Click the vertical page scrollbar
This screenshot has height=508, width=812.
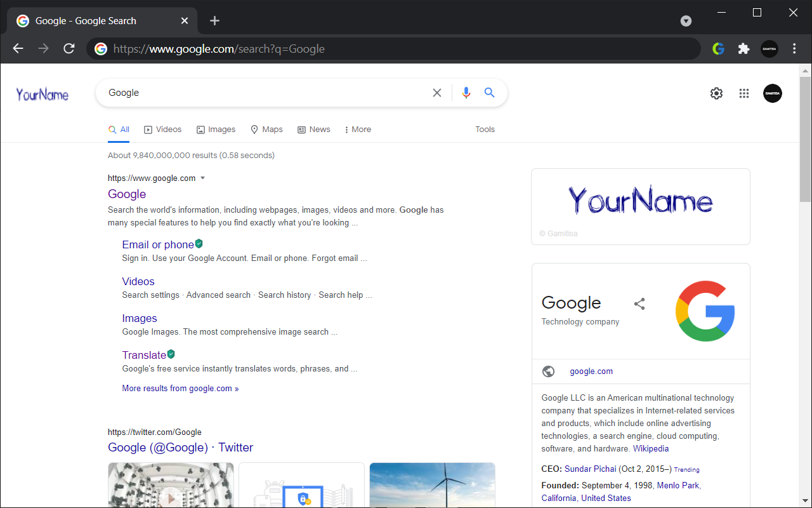(806, 140)
